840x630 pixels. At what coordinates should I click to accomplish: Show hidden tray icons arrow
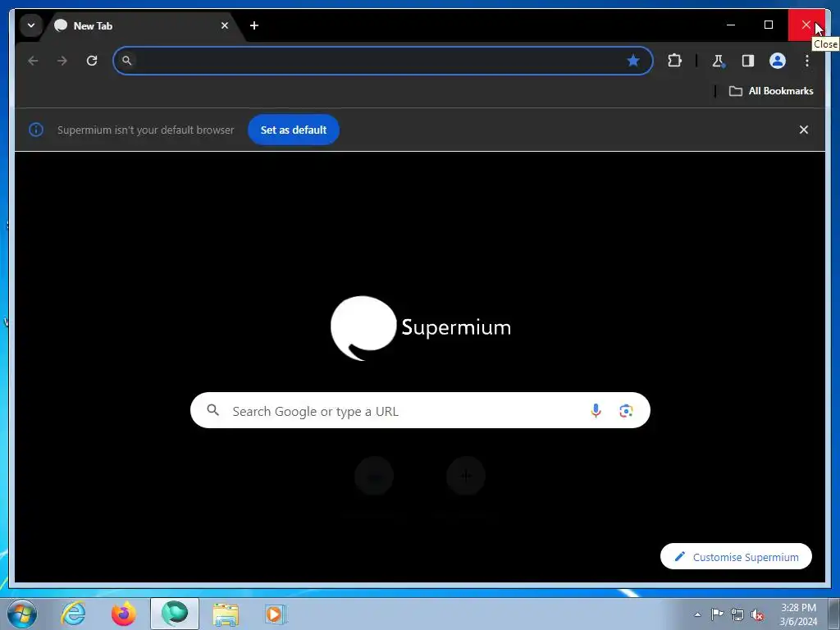click(x=697, y=614)
